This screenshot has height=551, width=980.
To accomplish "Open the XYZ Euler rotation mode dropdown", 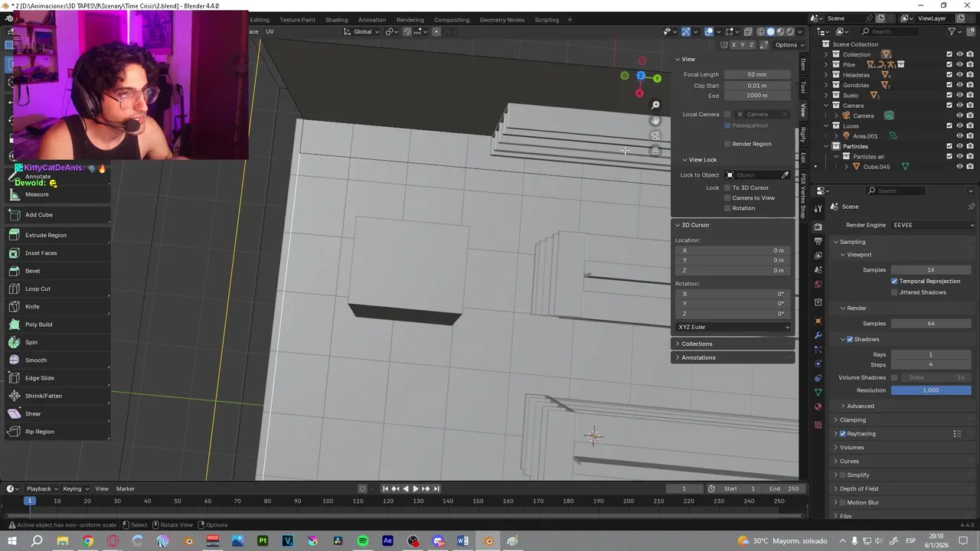I will tap(733, 327).
